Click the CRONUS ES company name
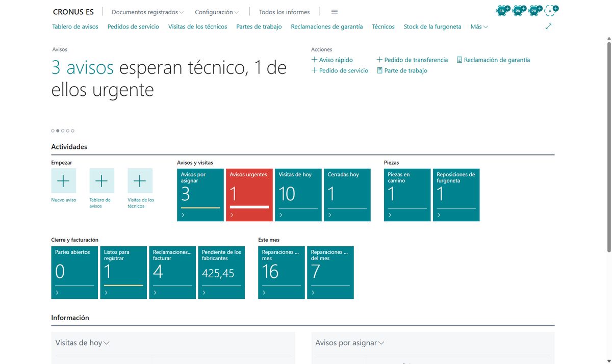Screen dimensions: 612x364 pyautogui.click(x=73, y=12)
